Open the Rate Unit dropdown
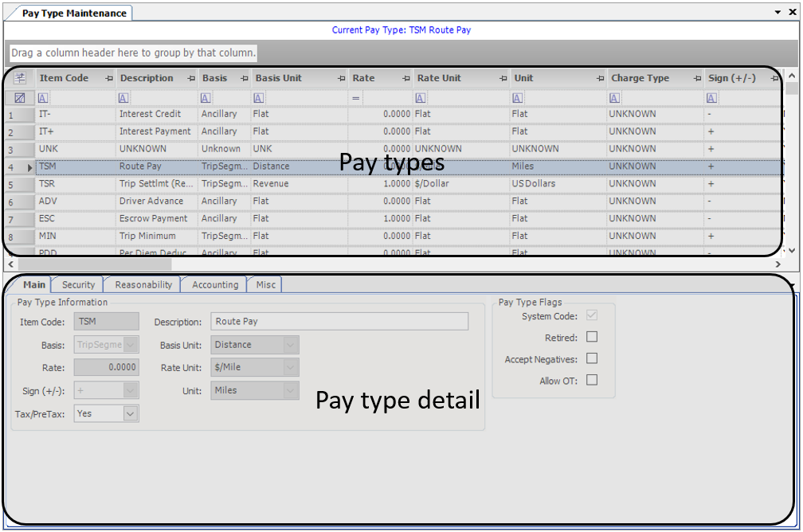The height and width of the screenshot is (532, 803). coord(290,367)
